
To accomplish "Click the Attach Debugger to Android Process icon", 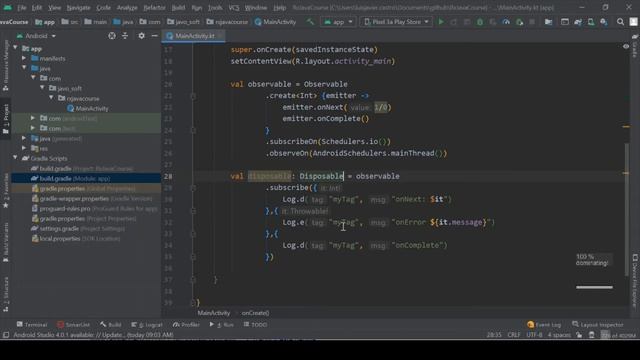I will click(x=519, y=22).
